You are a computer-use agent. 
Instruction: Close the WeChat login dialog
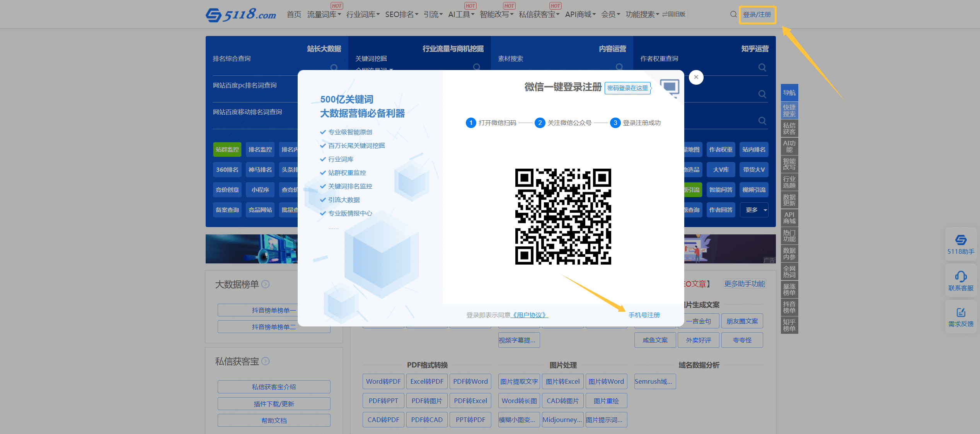pos(696,77)
